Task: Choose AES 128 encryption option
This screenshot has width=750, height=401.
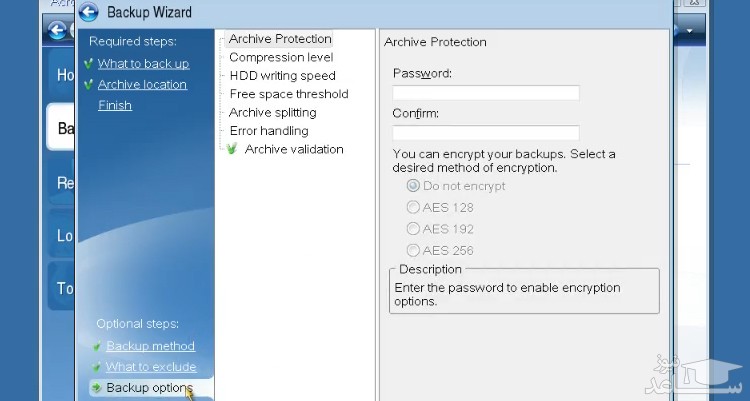Action: (x=413, y=208)
